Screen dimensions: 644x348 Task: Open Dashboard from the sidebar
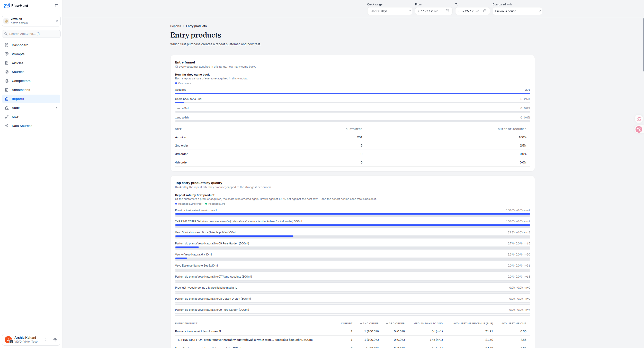[x=31, y=45]
